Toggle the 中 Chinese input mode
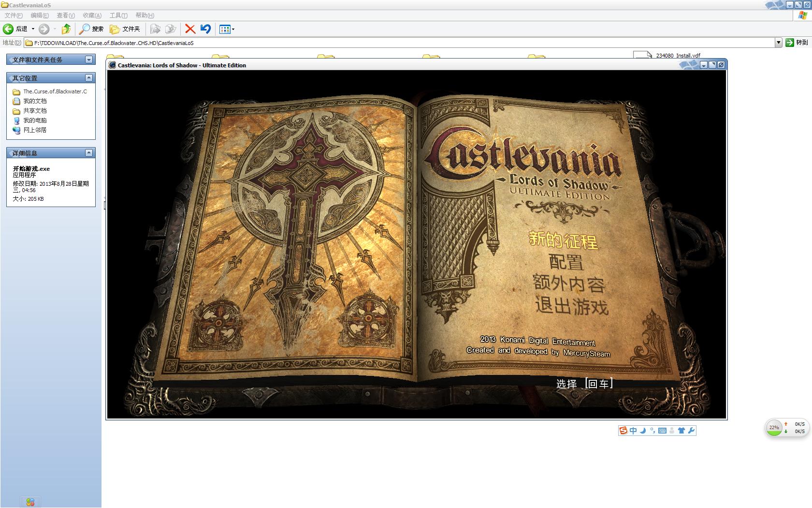Viewport: 812px width, 508px height. pyautogui.click(x=633, y=431)
